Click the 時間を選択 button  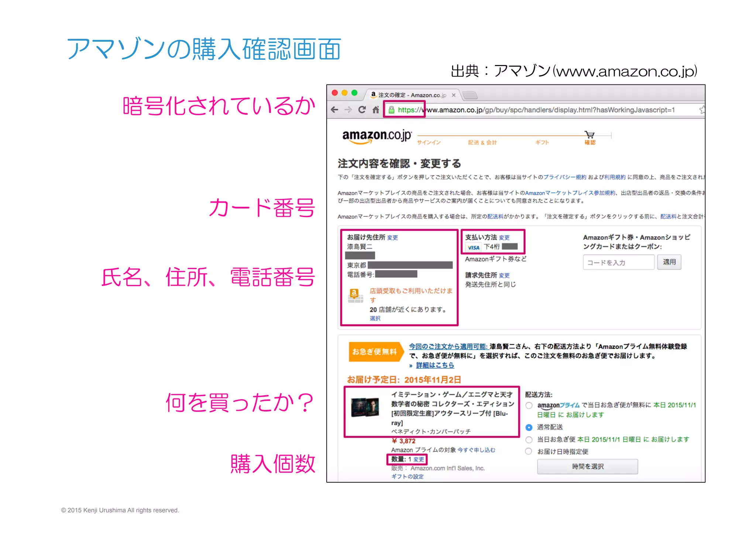coord(588,466)
